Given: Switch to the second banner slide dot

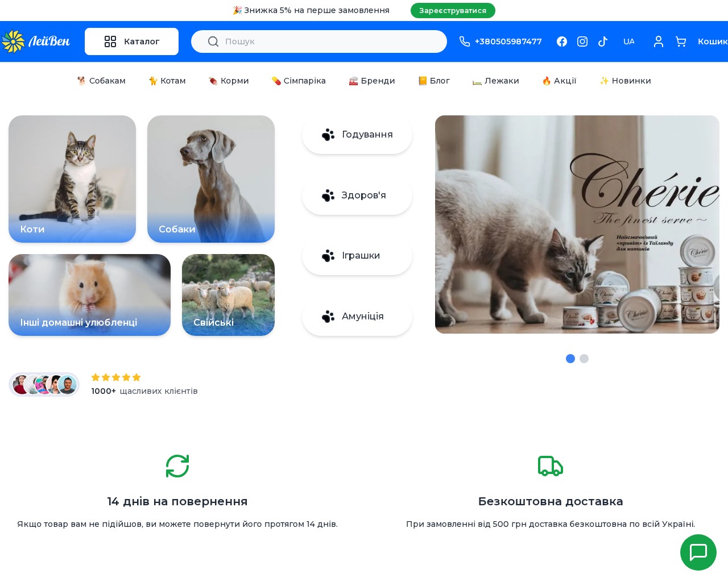Looking at the screenshot, I should coord(584,359).
